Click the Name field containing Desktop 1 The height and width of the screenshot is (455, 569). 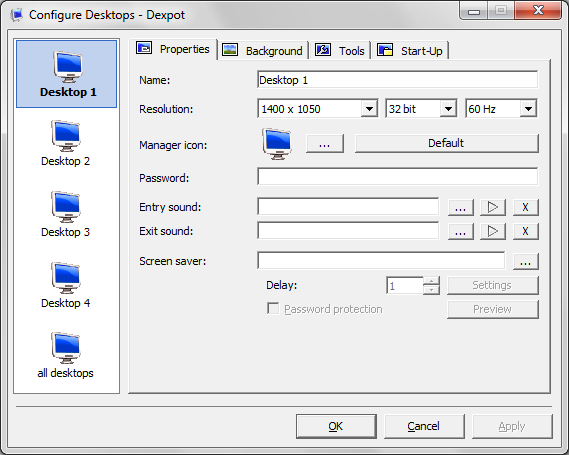pyautogui.click(x=398, y=80)
